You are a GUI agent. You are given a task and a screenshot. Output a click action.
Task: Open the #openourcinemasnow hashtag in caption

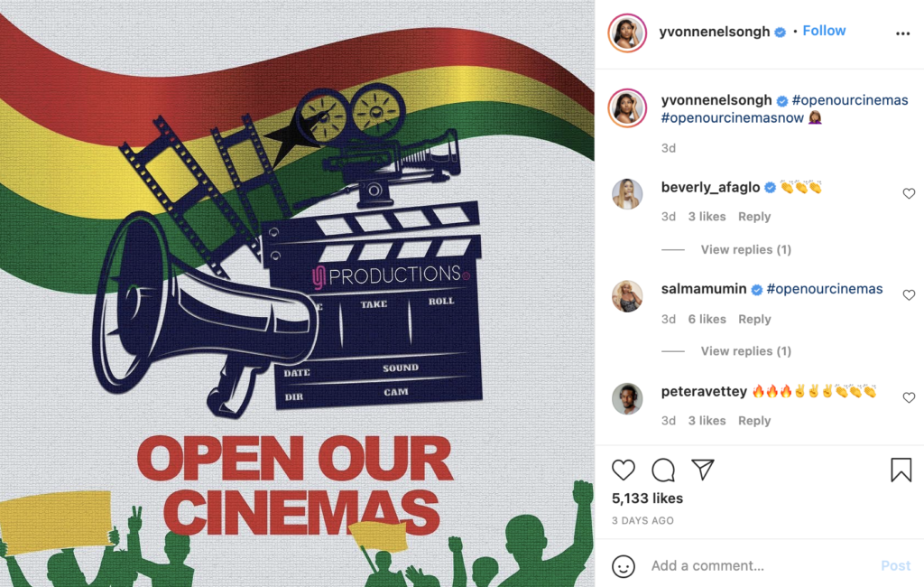[x=732, y=118]
